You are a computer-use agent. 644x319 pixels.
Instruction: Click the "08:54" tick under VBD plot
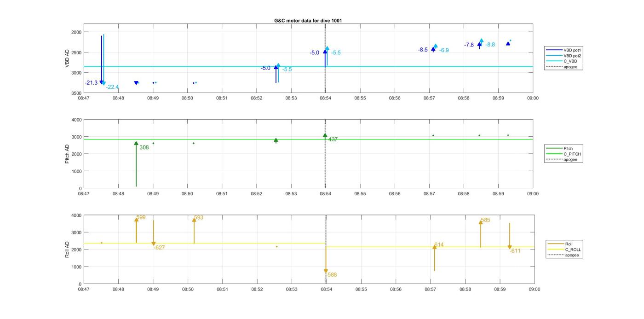tap(326, 98)
